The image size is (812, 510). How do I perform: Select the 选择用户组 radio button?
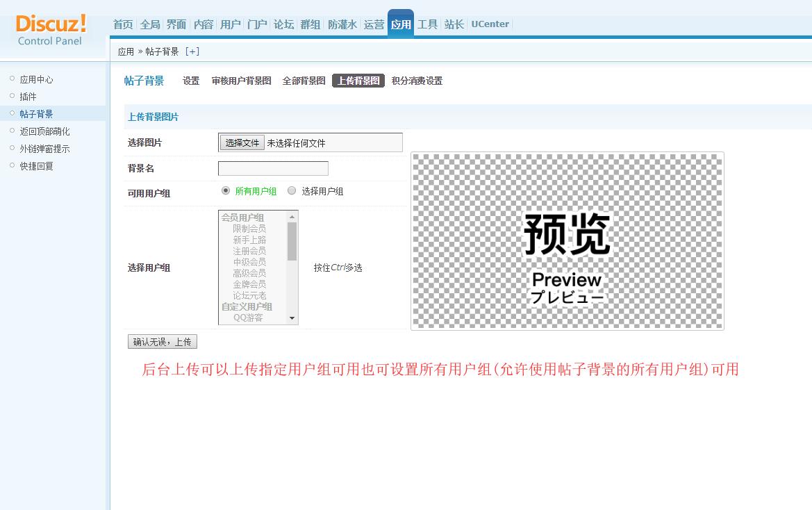coord(292,190)
